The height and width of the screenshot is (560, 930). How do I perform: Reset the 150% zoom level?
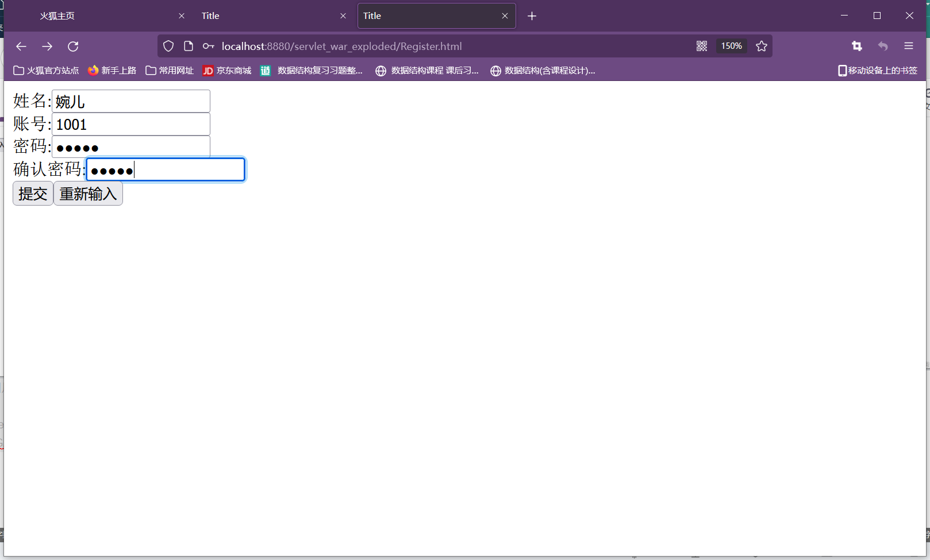point(731,47)
